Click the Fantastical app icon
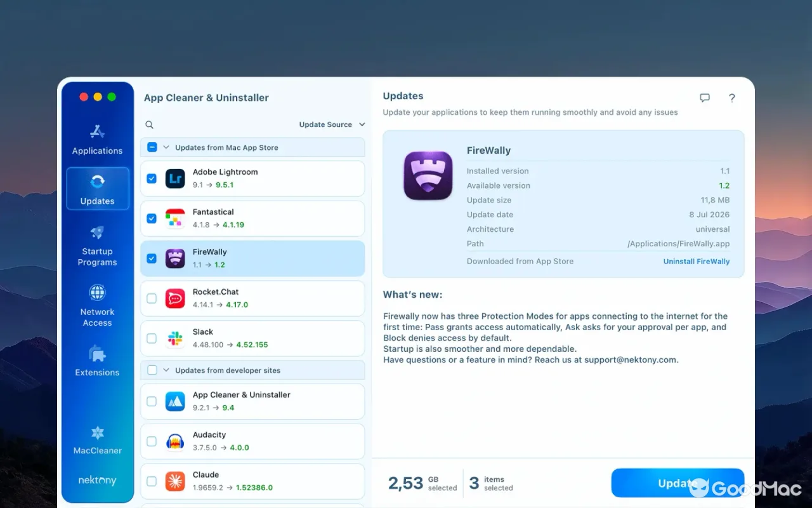The height and width of the screenshot is (508, 812). (175, 218)
